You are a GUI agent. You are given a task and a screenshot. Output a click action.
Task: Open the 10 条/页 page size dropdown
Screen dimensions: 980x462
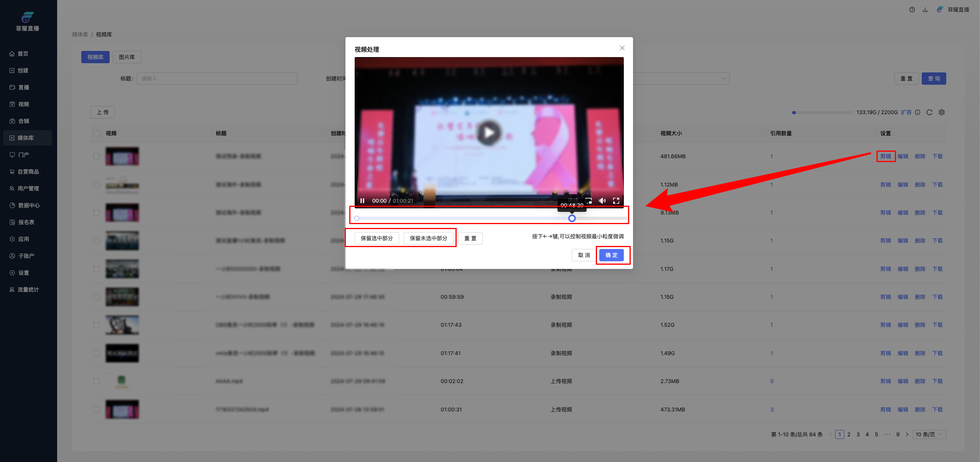(x=929, y=434)
